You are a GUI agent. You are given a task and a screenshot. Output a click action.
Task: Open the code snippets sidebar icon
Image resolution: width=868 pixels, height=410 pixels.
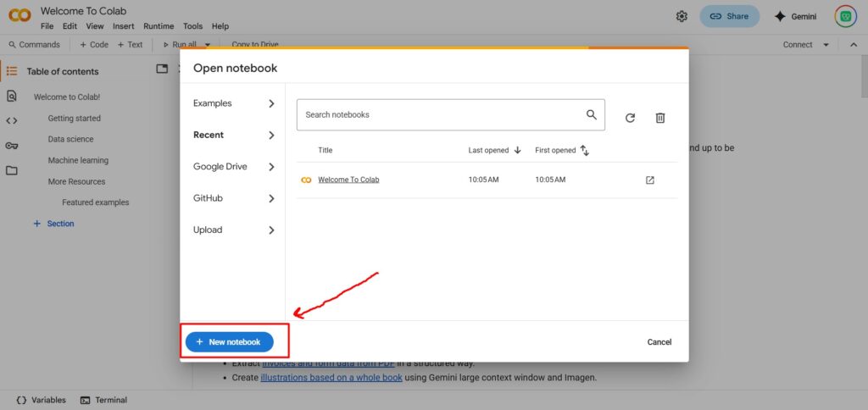(12, 120)
